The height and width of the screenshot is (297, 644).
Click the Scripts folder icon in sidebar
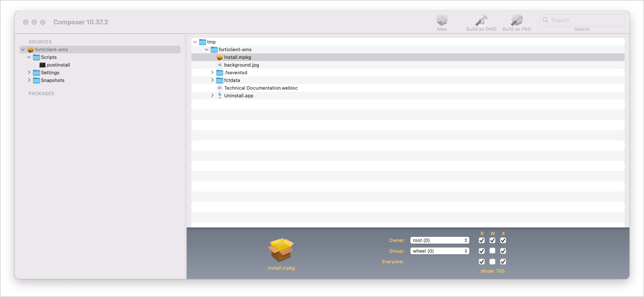(x=37, y=57)
